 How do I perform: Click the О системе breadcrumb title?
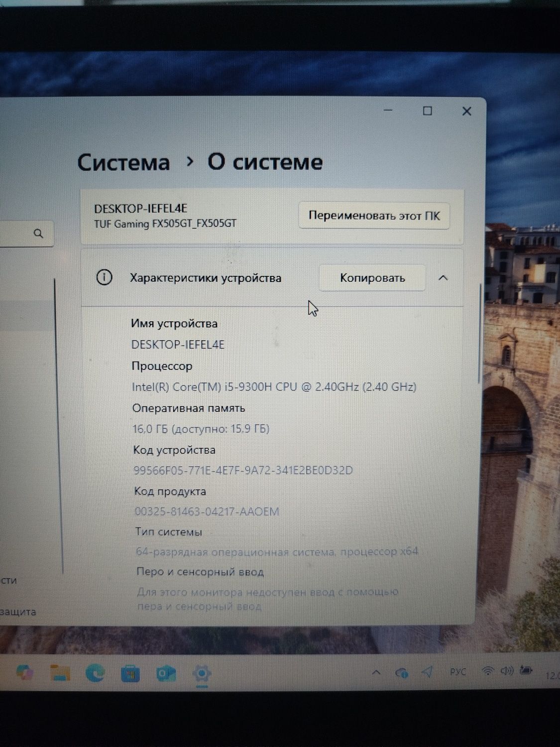(x=265, y=162)
